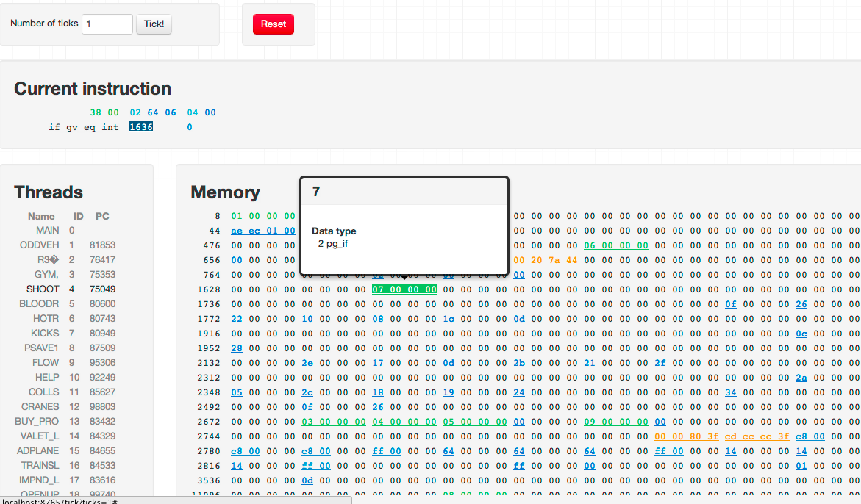Select the PSAVE1 thread name
This screenshot has height=504, width=861.
coord(41,348)
